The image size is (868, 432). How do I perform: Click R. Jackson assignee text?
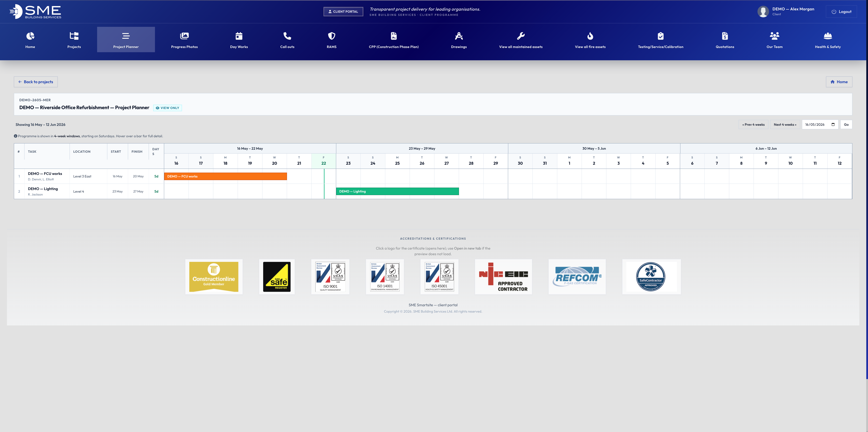point(35,195)
